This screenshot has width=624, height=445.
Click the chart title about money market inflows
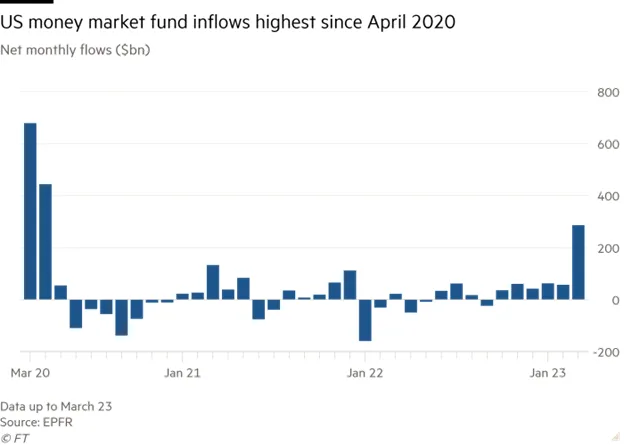[x=228, y=22]
